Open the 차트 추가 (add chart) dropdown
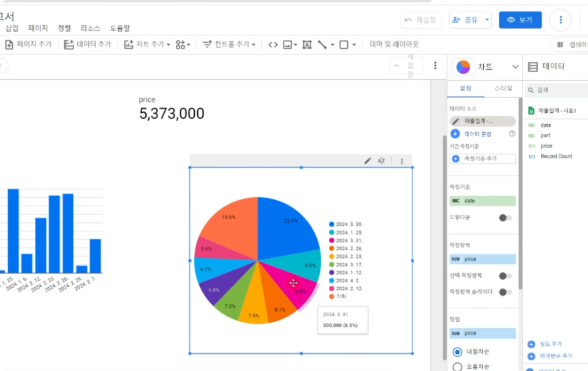 147,44
